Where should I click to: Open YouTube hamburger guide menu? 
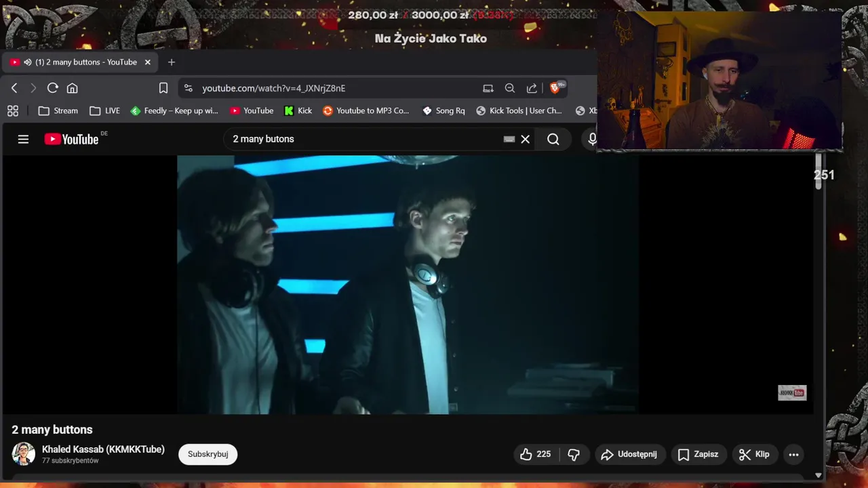pos(23,139)
